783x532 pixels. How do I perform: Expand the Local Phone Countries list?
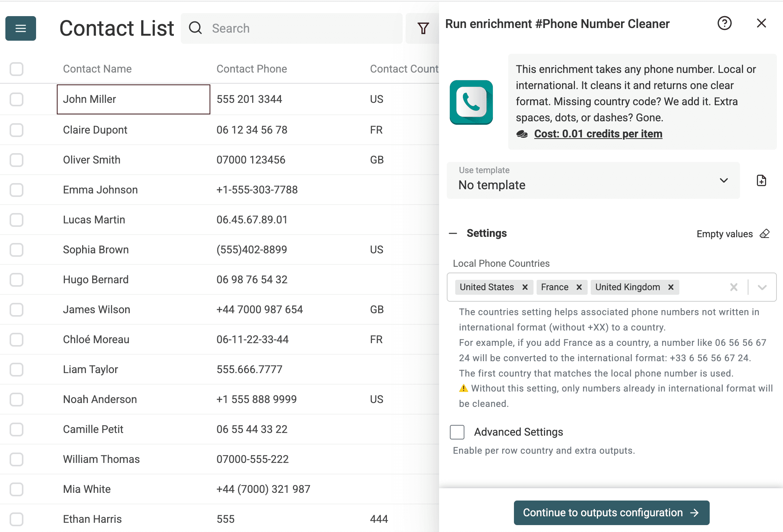point(762,287)
